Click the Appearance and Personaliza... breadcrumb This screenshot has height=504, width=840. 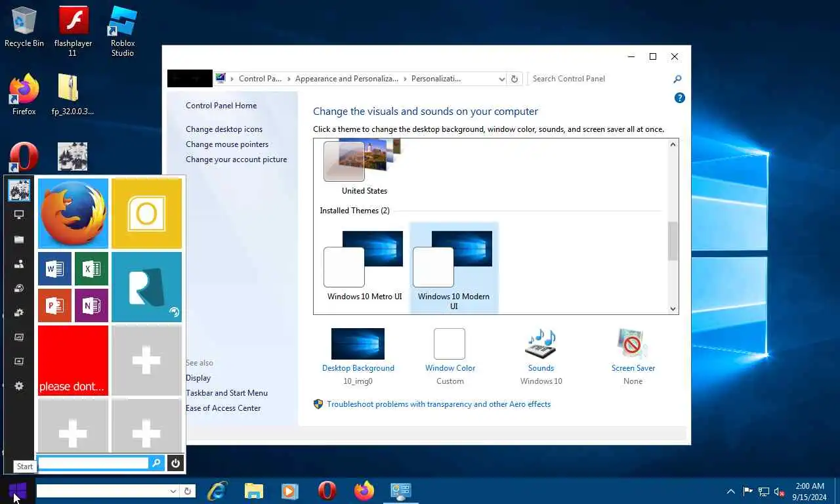click(x=346, y=79)
